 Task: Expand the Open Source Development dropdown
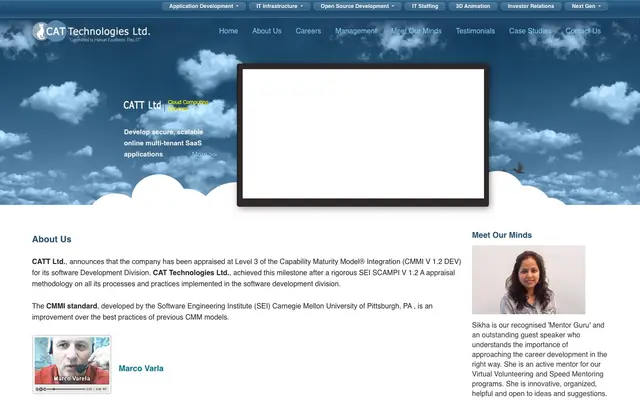357,6
